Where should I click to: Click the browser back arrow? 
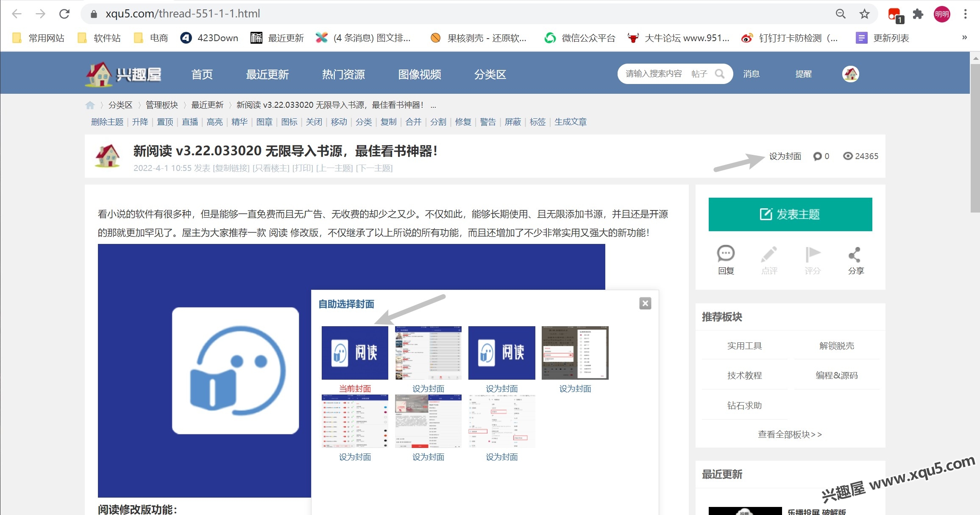[x=17, y=14]
